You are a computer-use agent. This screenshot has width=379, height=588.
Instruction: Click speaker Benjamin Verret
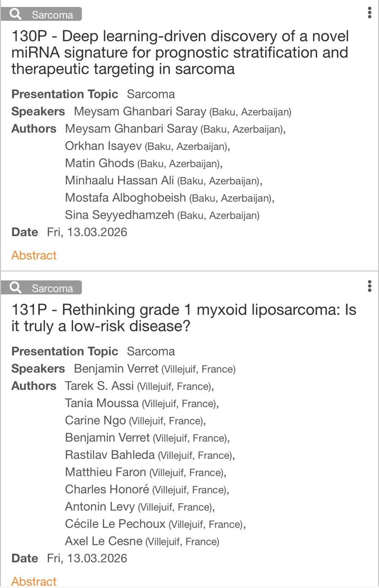point(116,369)
